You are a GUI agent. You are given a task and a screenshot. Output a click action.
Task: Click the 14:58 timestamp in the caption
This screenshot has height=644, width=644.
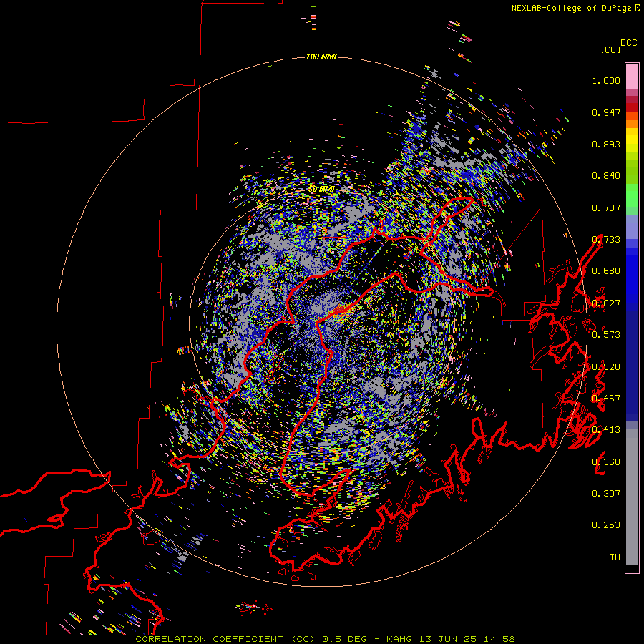(x=499, y=639)
